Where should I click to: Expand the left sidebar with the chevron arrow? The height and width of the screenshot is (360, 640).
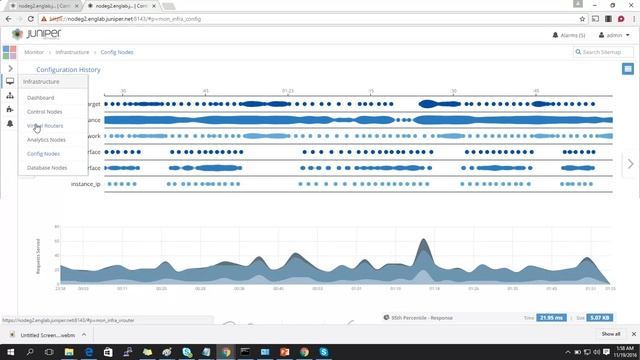tap(10, 68)
